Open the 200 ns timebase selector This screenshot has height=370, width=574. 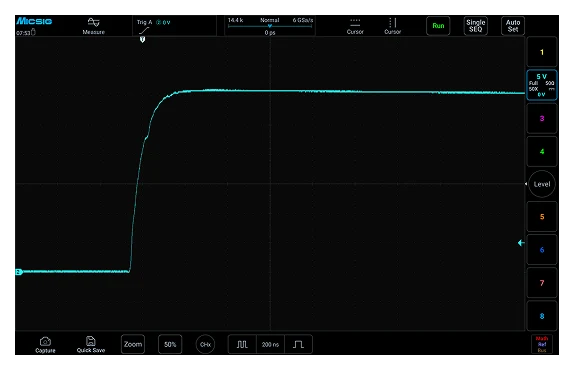[x=270, y=344]
